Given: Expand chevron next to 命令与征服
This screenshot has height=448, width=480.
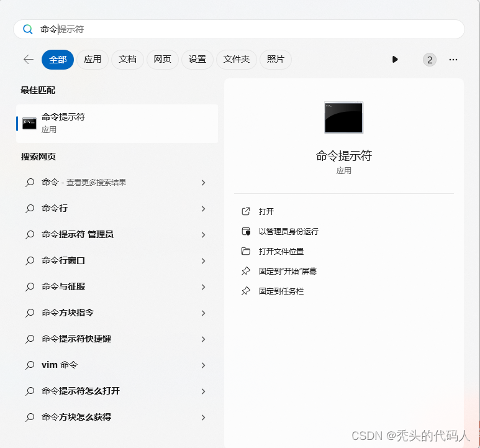Looking at the screenshot, I should point(203,287).
